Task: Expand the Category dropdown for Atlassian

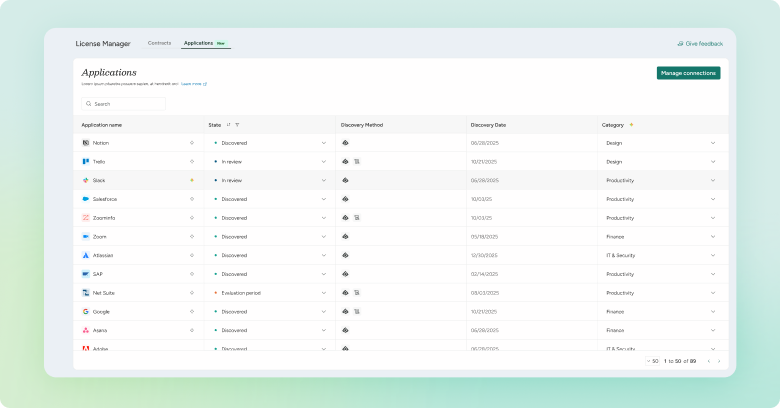Action: pos(713,255)
